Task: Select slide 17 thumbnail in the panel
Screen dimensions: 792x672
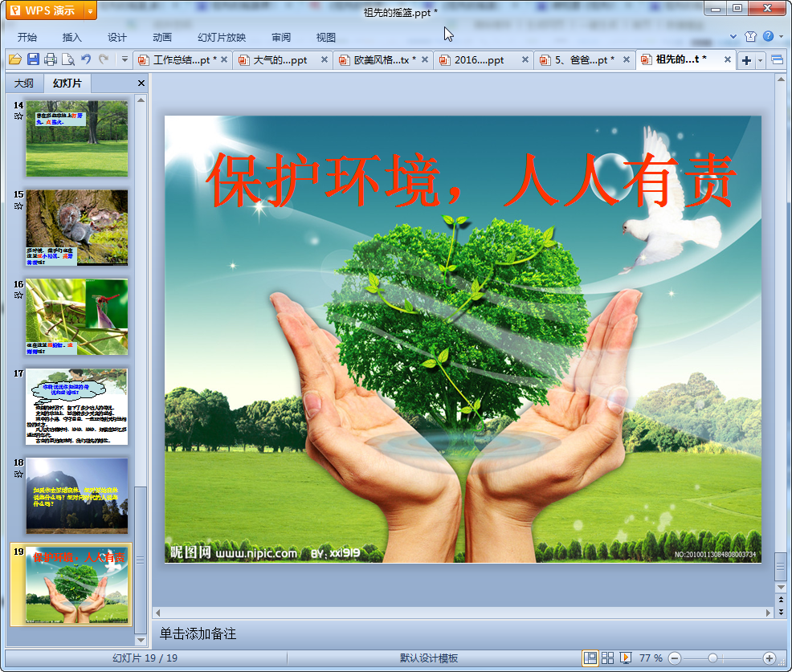Action: click(76, 406)
